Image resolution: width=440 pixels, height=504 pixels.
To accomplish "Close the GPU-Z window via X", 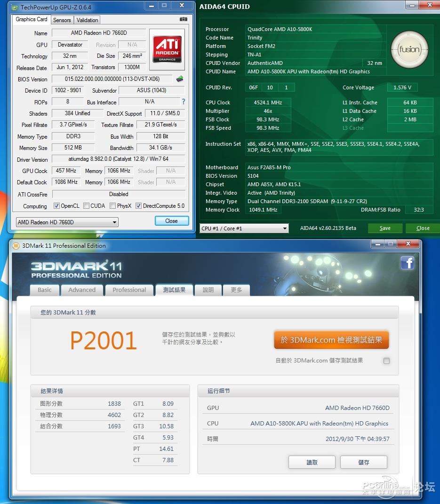I will pyautogui.click(x=182, y=6).
